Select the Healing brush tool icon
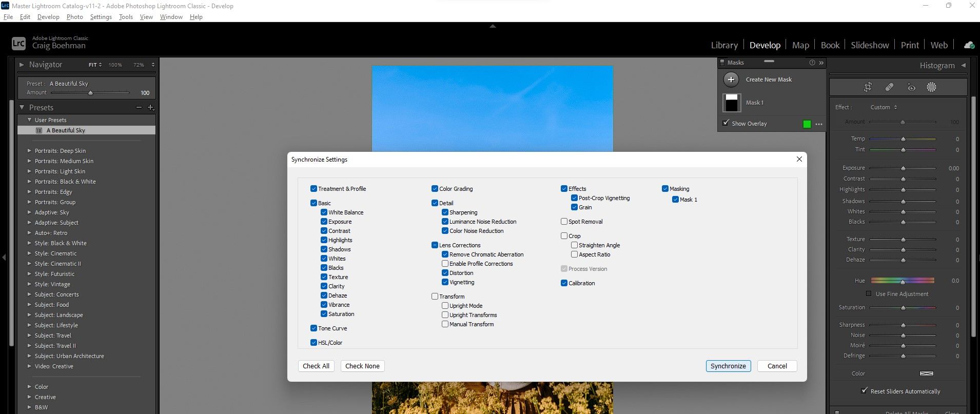Viewport: 980px width, 414px height. click(889, 87)
